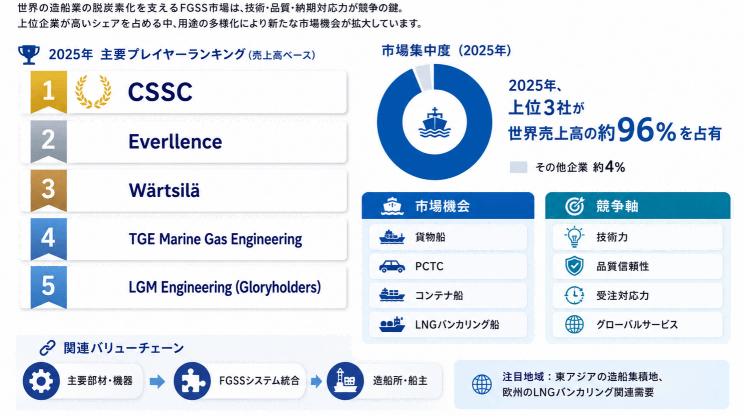Click the ship icon in the 市場機会 header
The height and width of the screenshot is (416, 745).
392,206
